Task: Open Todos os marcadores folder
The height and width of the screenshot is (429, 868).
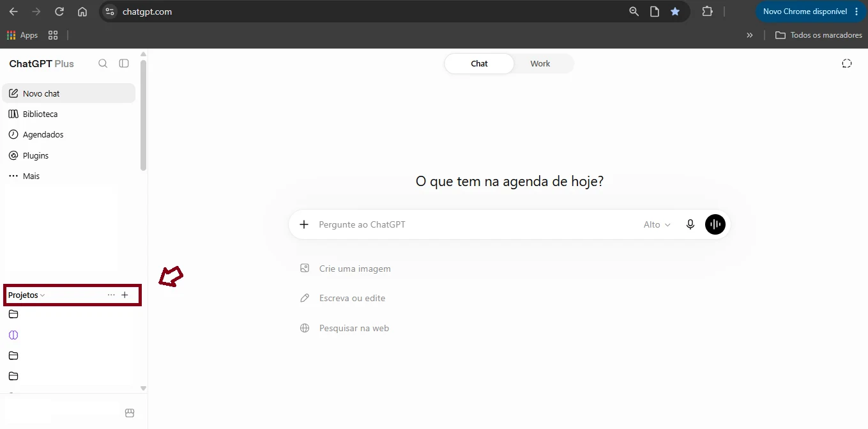Action: (819, 35)
